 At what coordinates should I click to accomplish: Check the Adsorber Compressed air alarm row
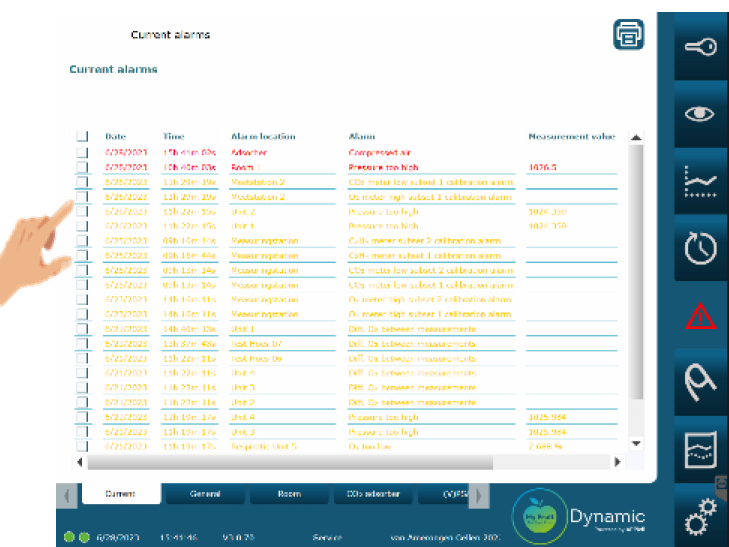[x=82, y=152]
